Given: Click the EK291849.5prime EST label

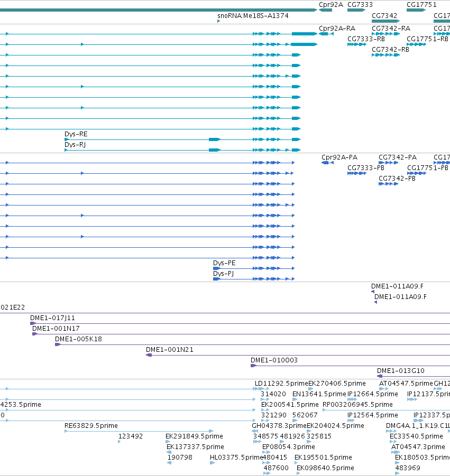Looking at the screenshot, I should tap(194, 436).
